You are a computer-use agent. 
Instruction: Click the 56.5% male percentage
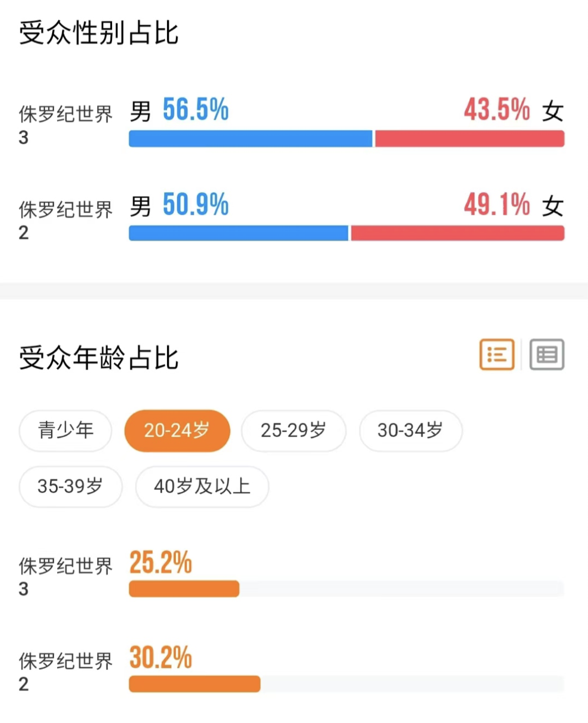pyautogui.click(x=195, y=109)
